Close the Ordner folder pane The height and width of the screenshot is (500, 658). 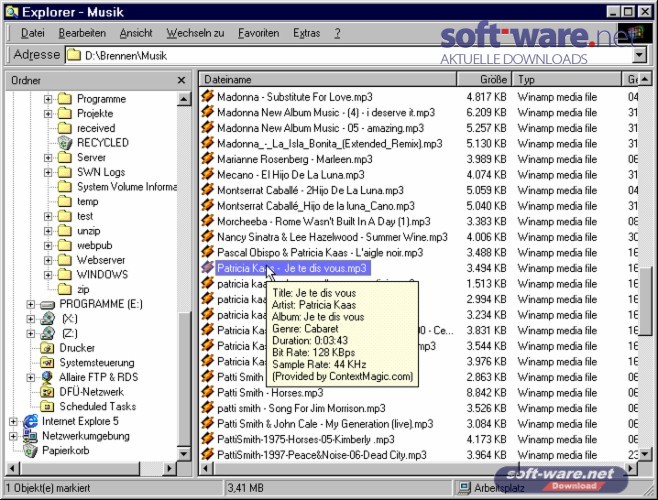pyautogui.click(x=181, y=80)
